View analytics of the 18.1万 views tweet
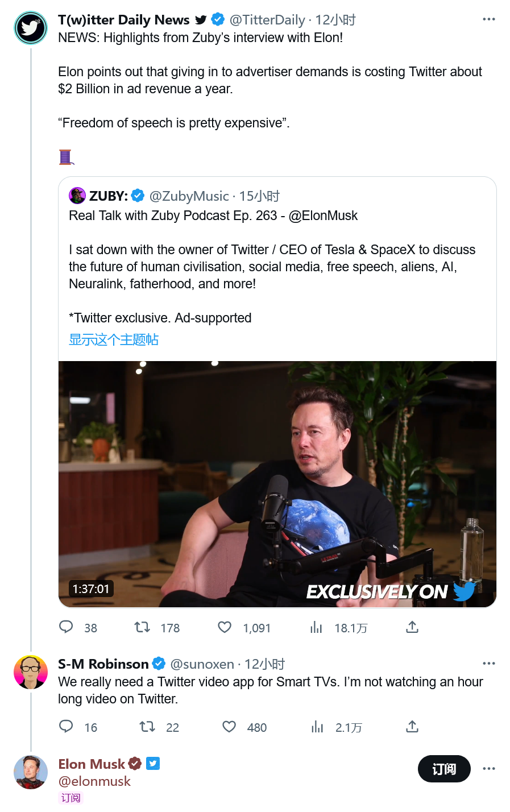The width and height of the screenshot is (510, 812). pos(317,627)
